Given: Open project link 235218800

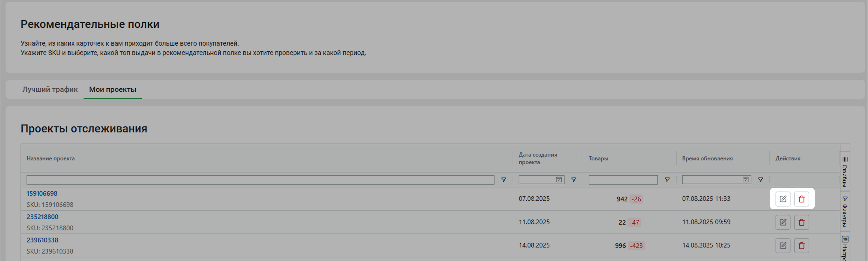Looking at the screenshot, I should tap(42, 216).
